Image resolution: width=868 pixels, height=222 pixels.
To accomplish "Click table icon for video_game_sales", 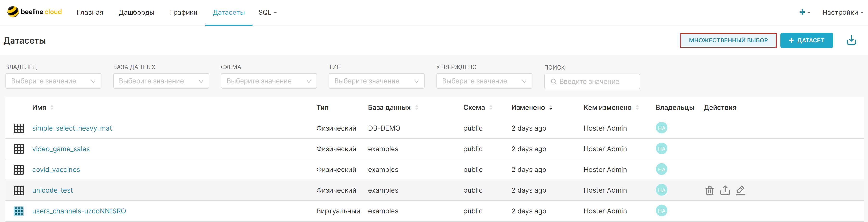I will click(19, 149).
